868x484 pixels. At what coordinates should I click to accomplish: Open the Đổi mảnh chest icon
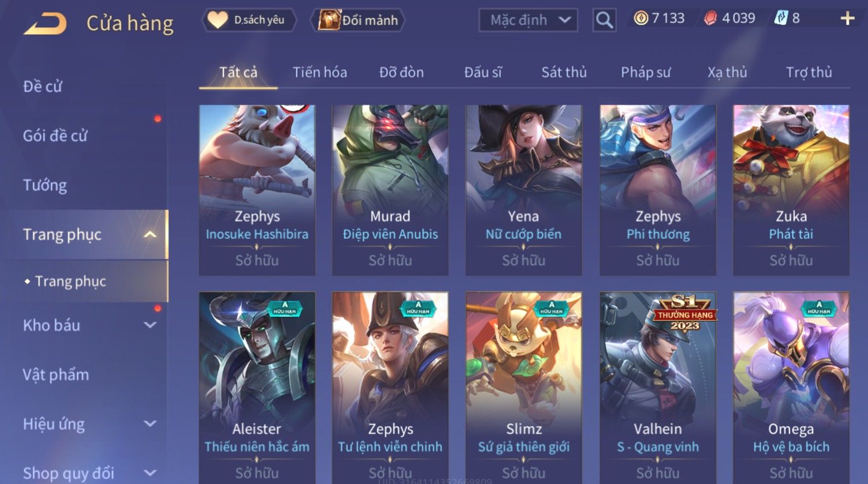329,20
